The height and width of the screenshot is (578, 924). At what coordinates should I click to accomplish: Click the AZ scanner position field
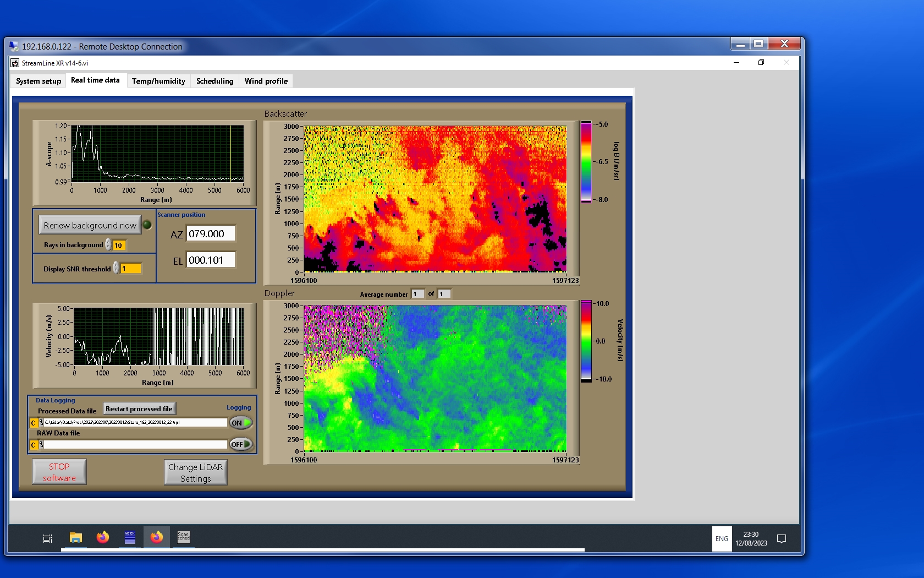click(x=211, y=233)
